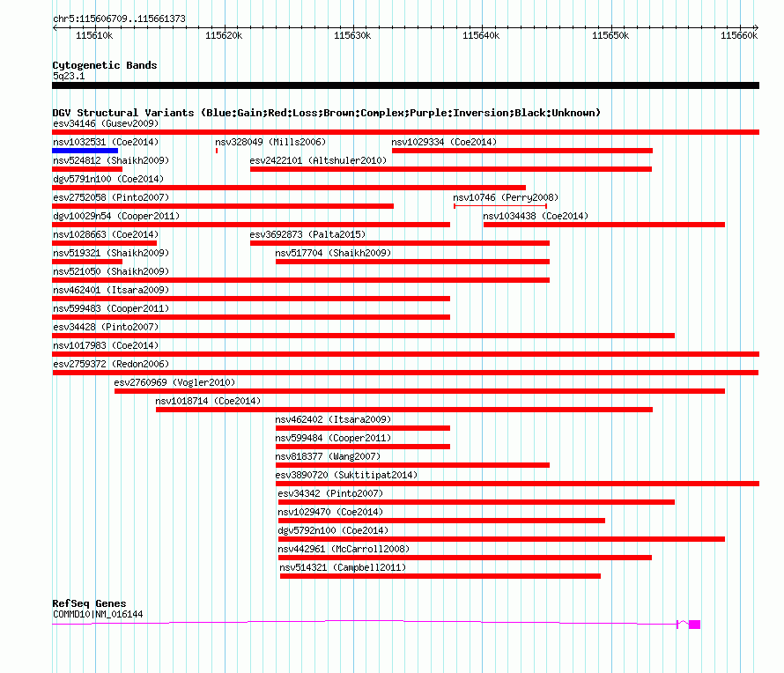Select variant esv2422101 (Altshuler2010) label

click(318, 160)
